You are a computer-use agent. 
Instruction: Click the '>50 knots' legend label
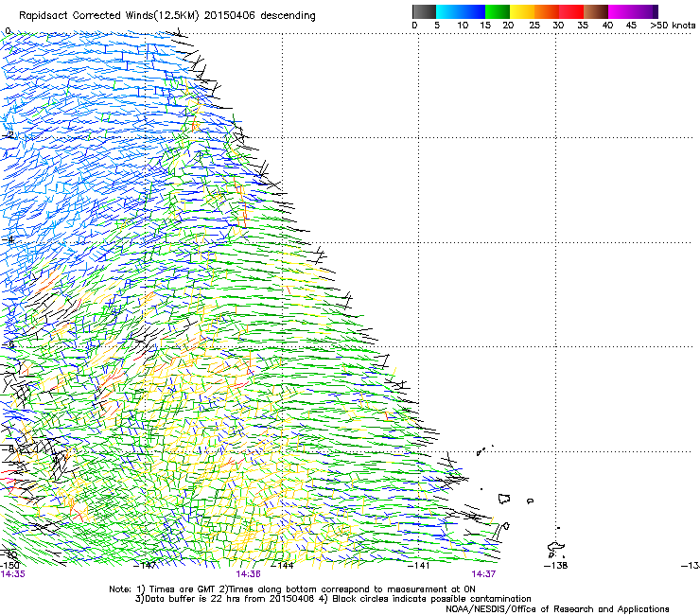[673, 25]
